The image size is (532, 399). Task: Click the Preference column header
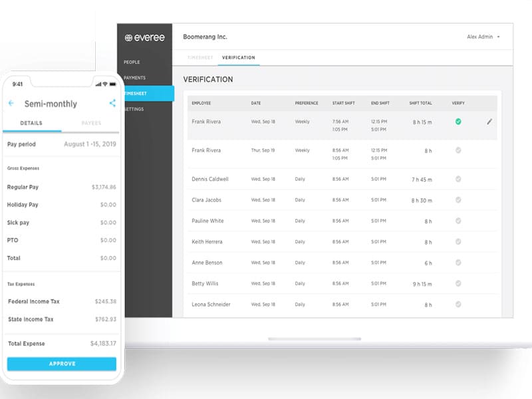pyautogui.click(x=307, y=103)
